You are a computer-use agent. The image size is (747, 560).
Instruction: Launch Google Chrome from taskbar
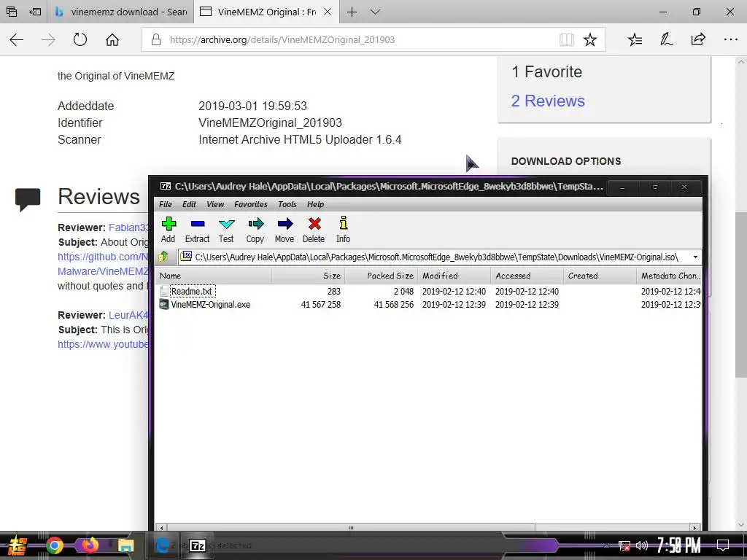pyautogui.click(x=54, y=545)
